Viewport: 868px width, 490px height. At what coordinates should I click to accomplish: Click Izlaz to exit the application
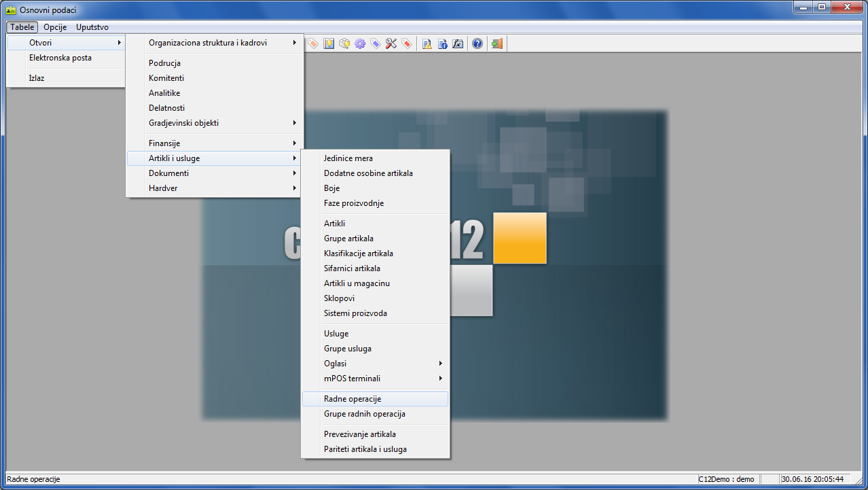pos(37,78)
